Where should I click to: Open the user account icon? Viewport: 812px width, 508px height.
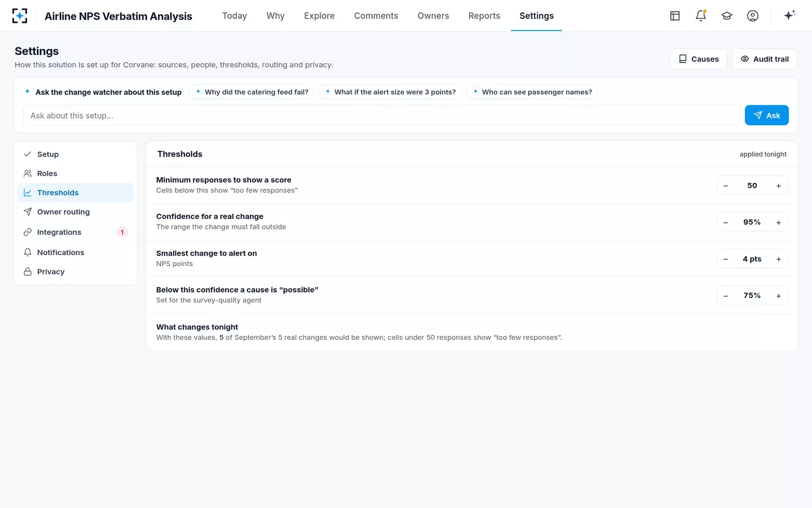coord(753,16)
